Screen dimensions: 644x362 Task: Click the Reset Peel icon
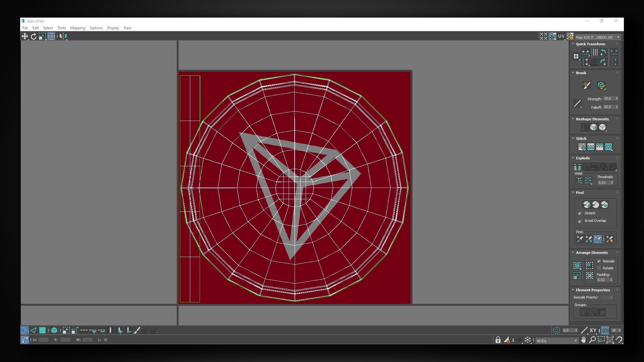pyautogui.click(x=604, y=205)
